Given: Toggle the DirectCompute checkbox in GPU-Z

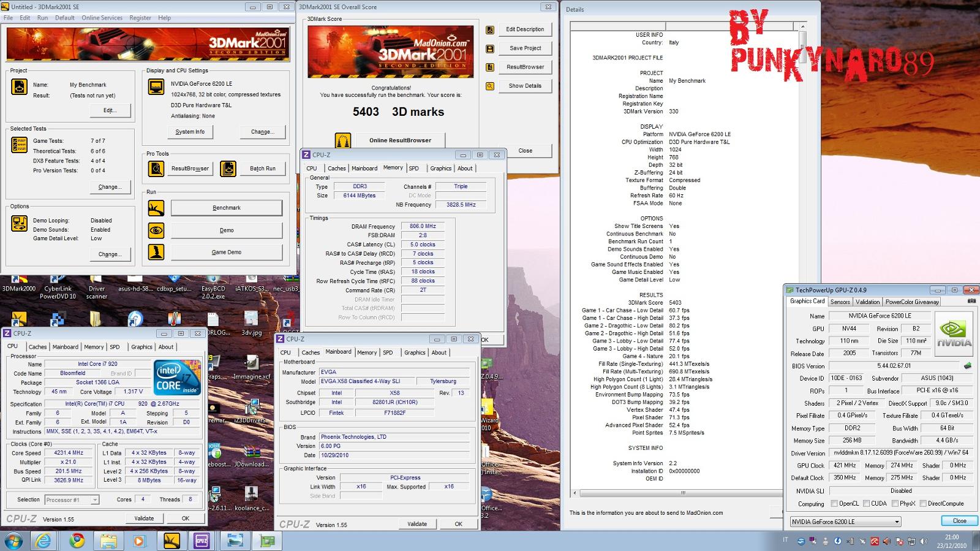Looking at the screenshot, I should pos(923,504).
